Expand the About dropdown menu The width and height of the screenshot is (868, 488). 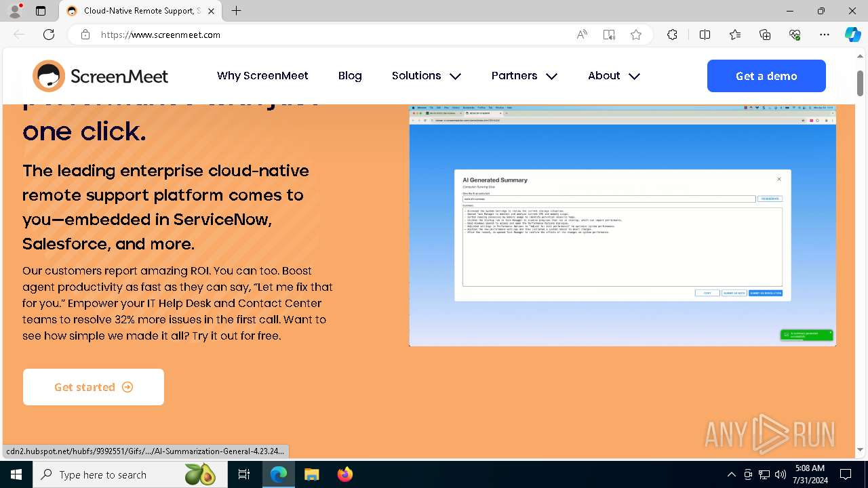614,76
